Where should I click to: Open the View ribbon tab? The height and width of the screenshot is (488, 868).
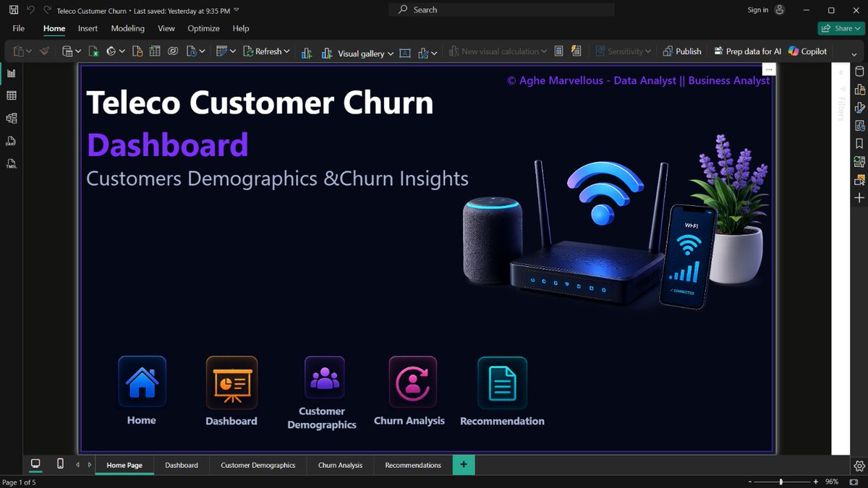(166, 28)
